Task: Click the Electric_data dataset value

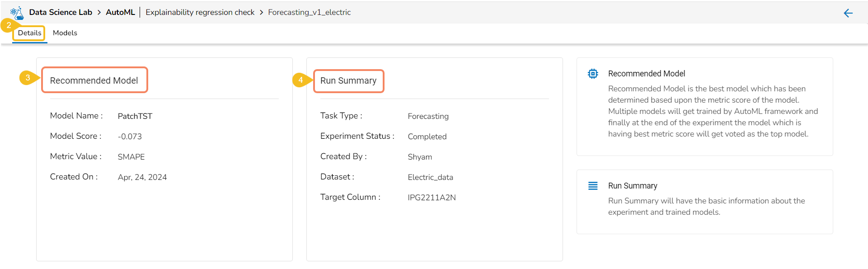Action: click(x=430, y=177)
